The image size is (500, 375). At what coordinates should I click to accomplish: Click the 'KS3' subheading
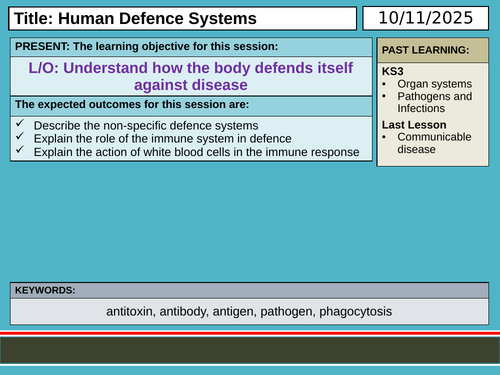pos(392,71)
